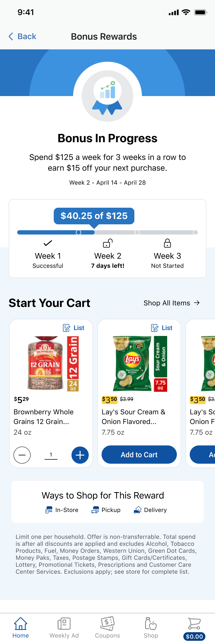The height and width of the screenshot is (644, 215).
Task: Click the Week 3 locked padlock icon
Action: click(x=167, y=243)
